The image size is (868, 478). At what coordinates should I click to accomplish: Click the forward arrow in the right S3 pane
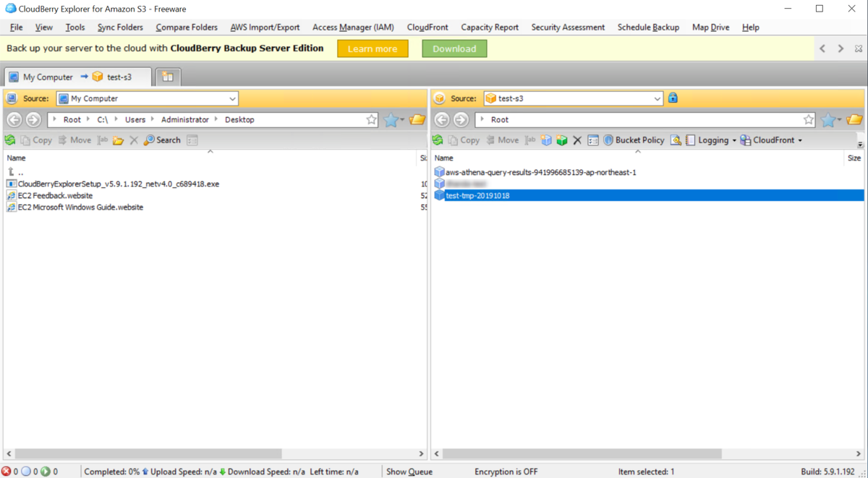[x=461, y=119]
